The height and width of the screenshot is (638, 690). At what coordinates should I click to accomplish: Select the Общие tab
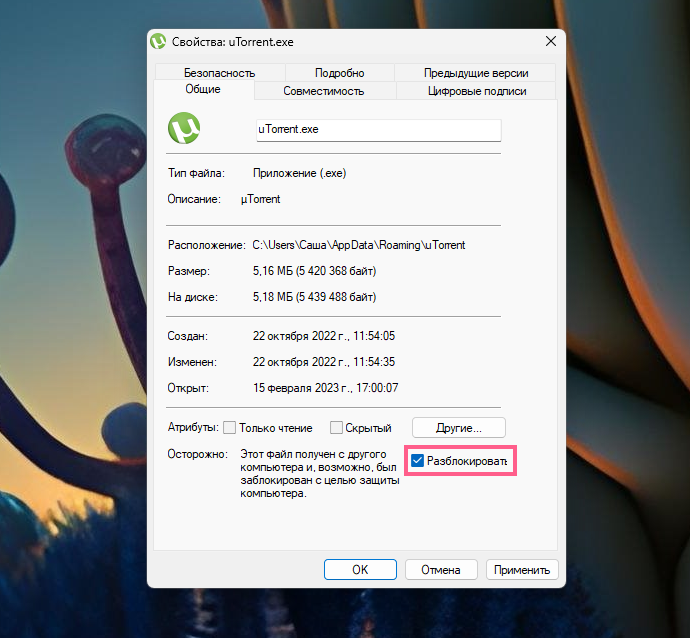point(203,89)
